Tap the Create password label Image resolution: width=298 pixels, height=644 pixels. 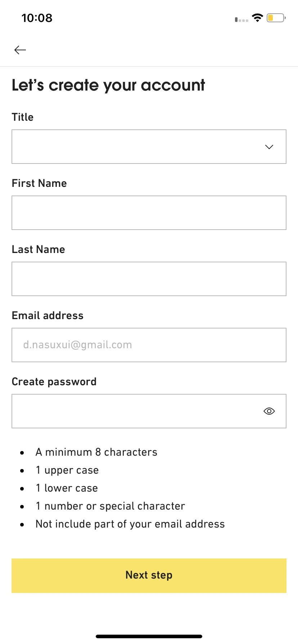(x=54, y=382)
